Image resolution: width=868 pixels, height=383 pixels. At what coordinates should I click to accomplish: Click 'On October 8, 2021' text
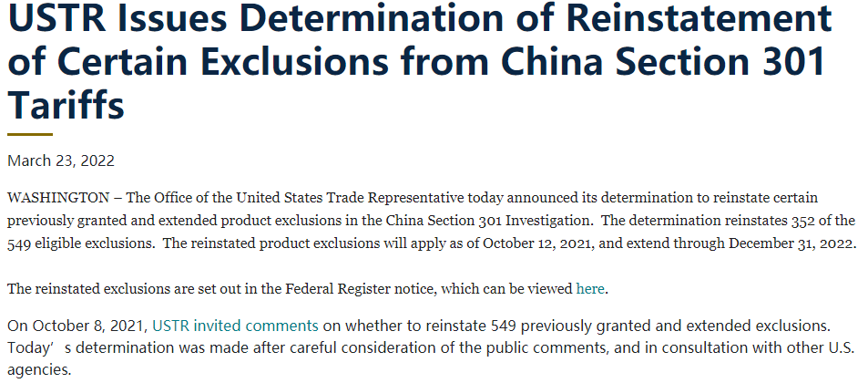[x=78, y=326]
